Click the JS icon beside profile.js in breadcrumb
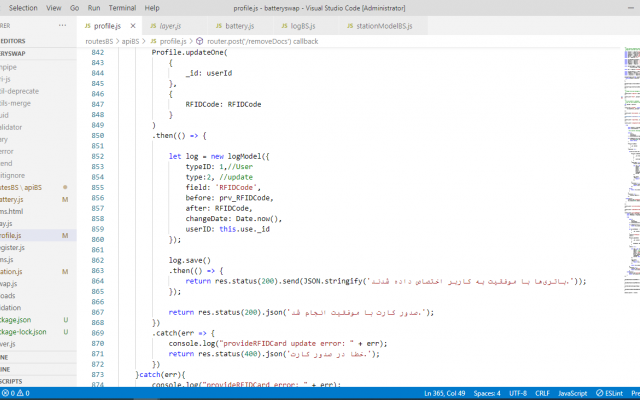640x400 pixels. coord(153,41)
